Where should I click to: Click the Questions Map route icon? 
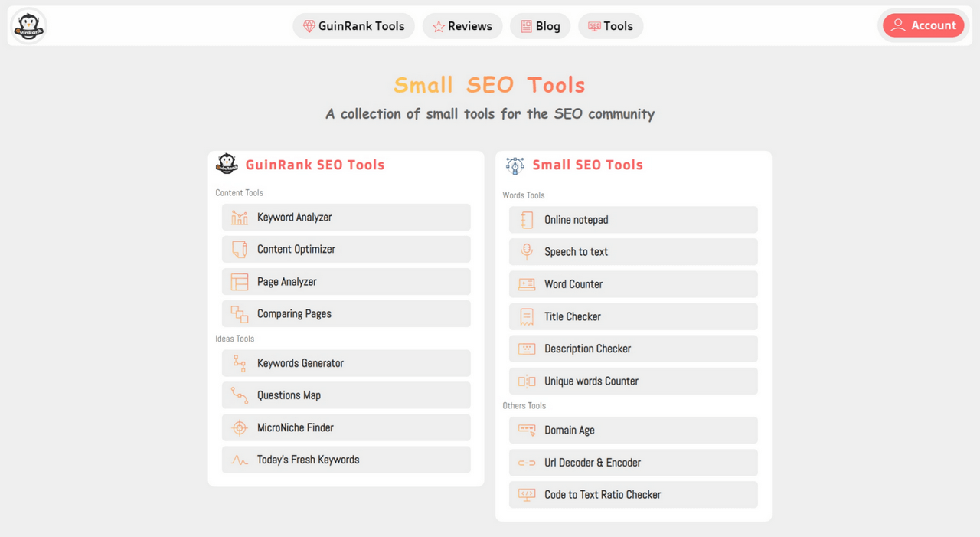tap(240, 396)
